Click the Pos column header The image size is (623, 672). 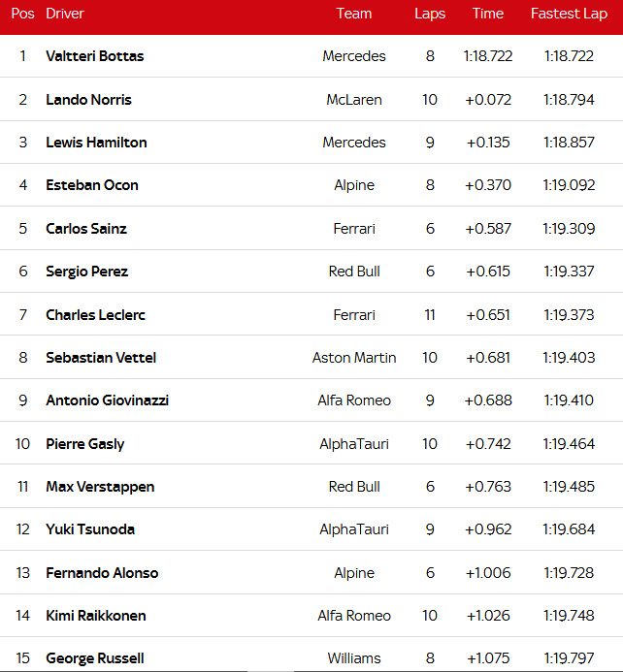(22, 14)
